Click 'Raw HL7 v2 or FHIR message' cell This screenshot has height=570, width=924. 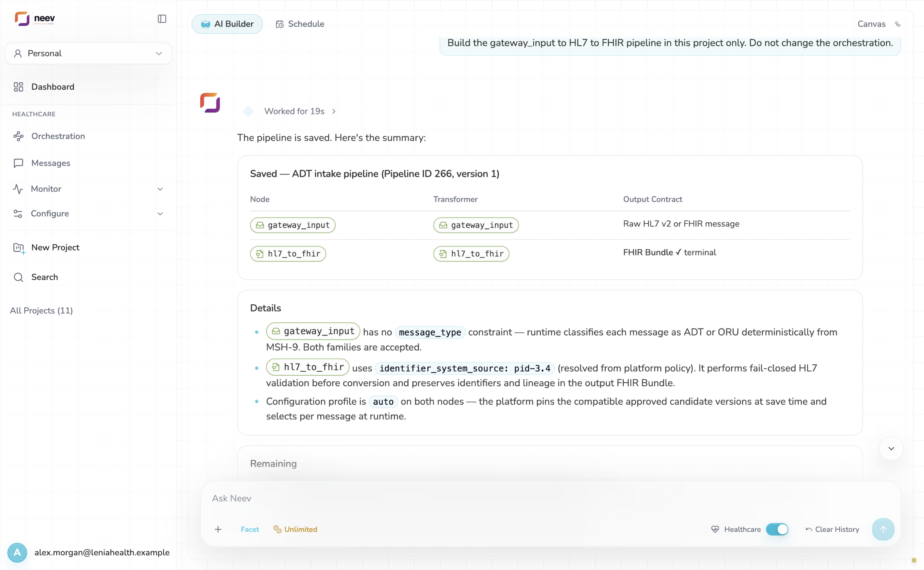pos(681,224)
